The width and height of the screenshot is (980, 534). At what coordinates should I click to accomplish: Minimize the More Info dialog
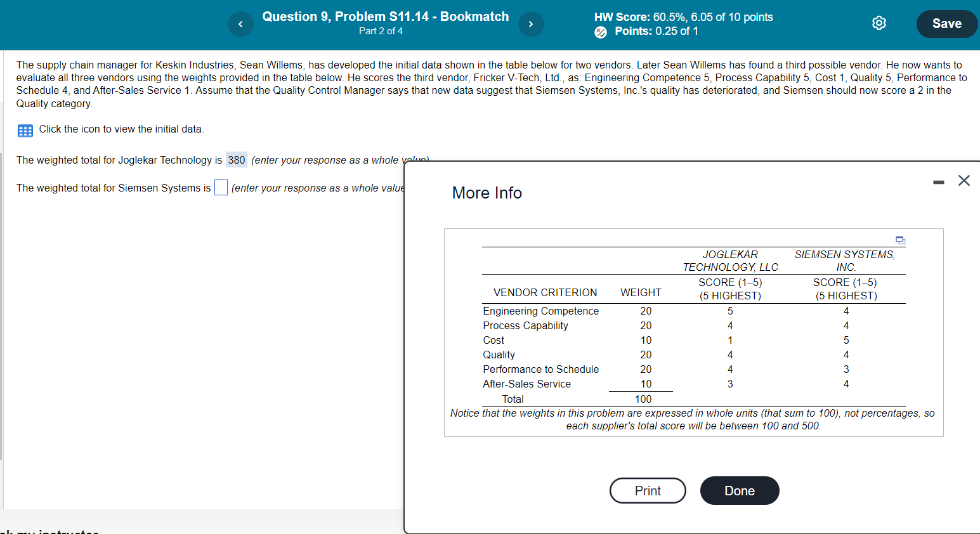[938, 181]
